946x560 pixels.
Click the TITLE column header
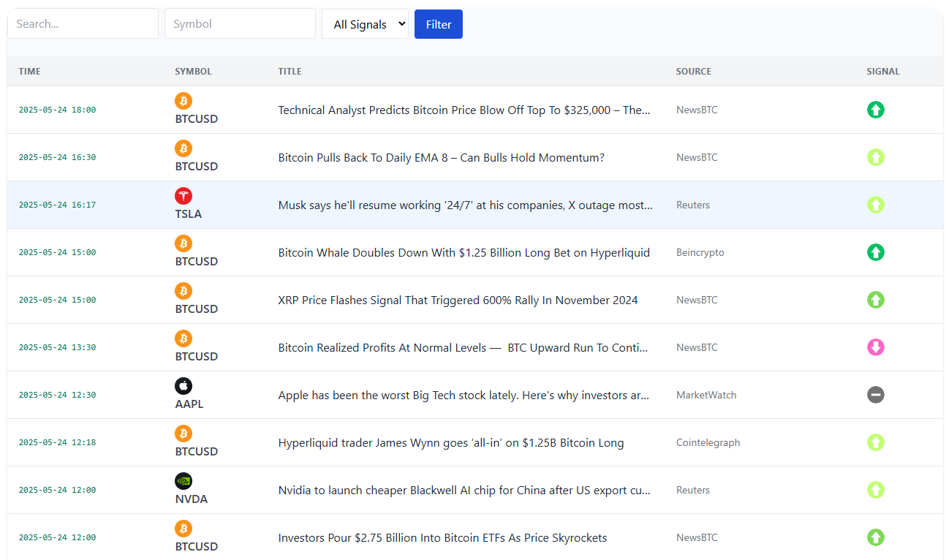click(290, 72)
